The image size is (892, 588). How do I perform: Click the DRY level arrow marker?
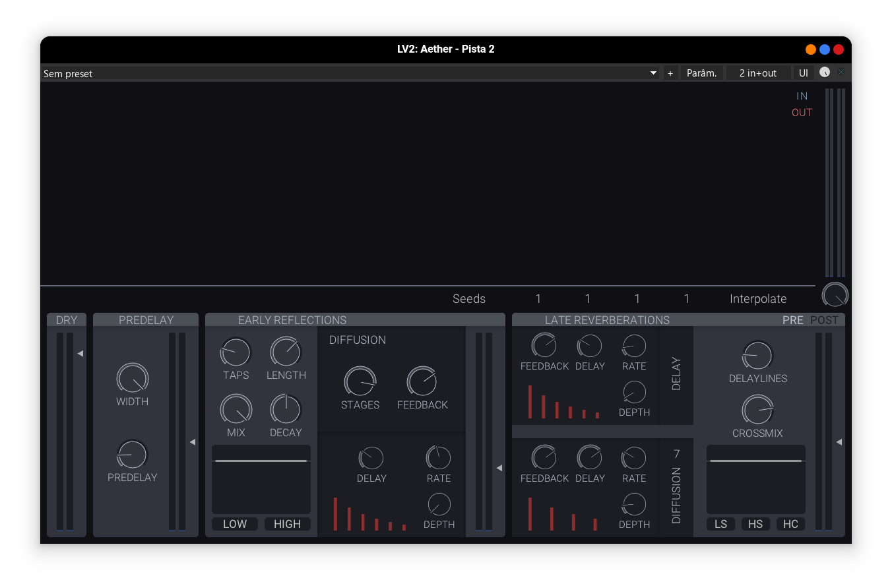pos(80,354)
